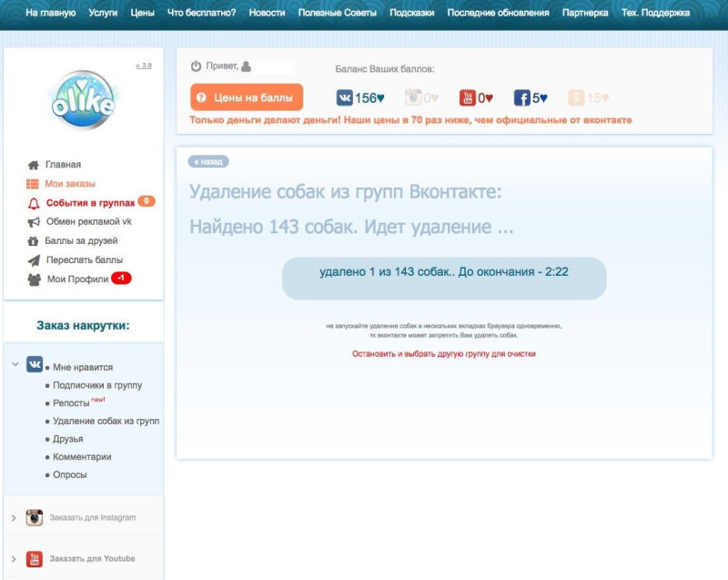
Task: Click the VK balance icon showing 156
Action: click(345, 98)
